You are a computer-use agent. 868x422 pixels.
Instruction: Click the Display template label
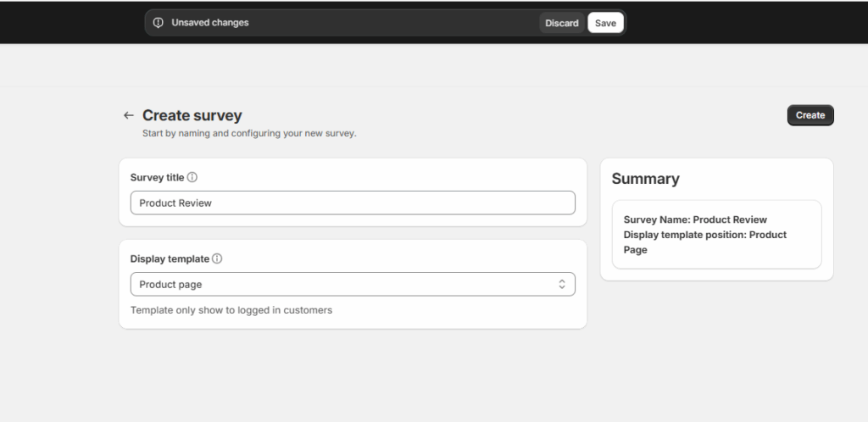click(x=170, y=258)
